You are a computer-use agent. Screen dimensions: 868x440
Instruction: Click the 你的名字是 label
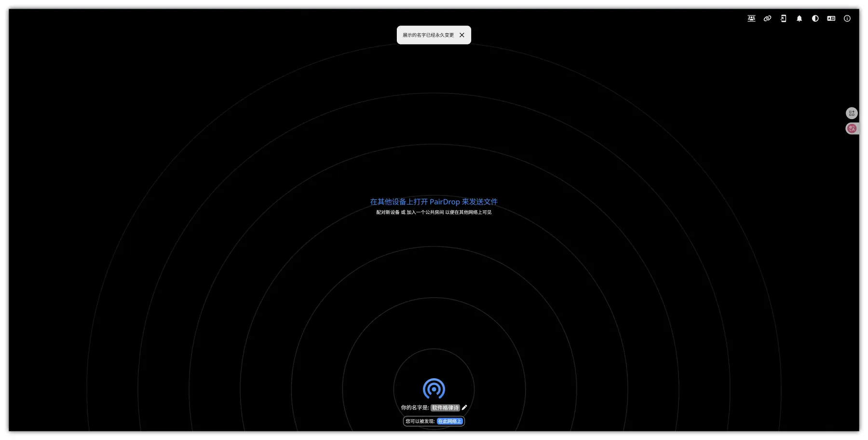click(x=415, y=408)
